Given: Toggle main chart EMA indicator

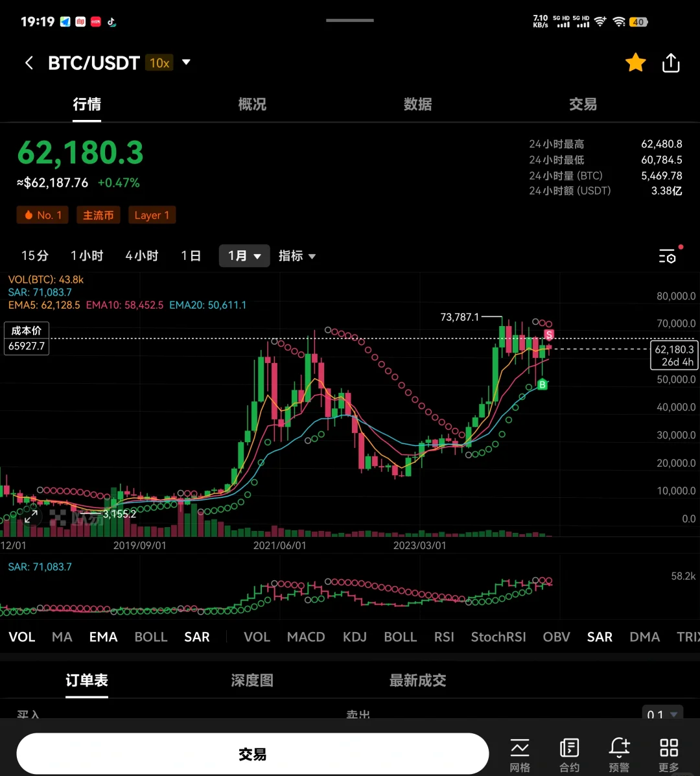Looking at the screenshot, I should coord(104,637).
